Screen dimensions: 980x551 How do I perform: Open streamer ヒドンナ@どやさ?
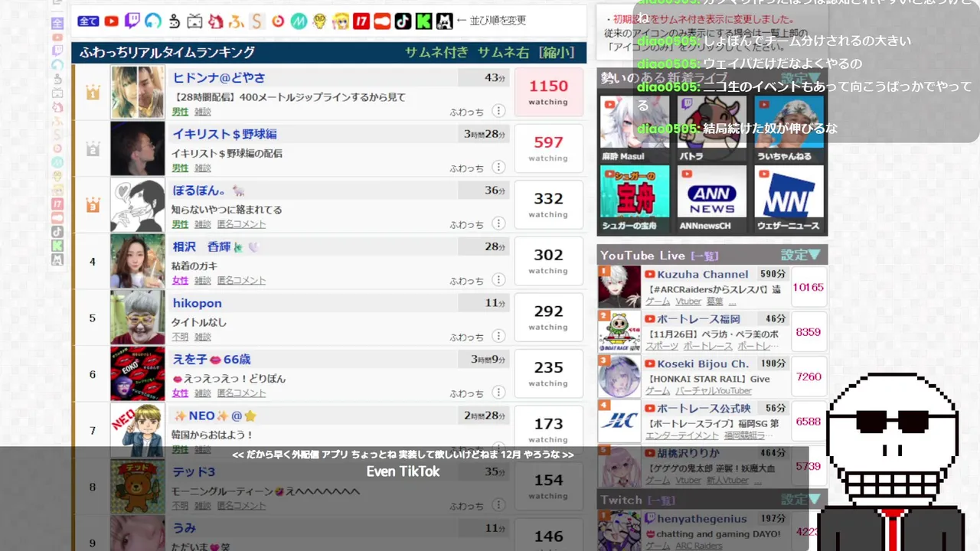click(x=219, y=78)
